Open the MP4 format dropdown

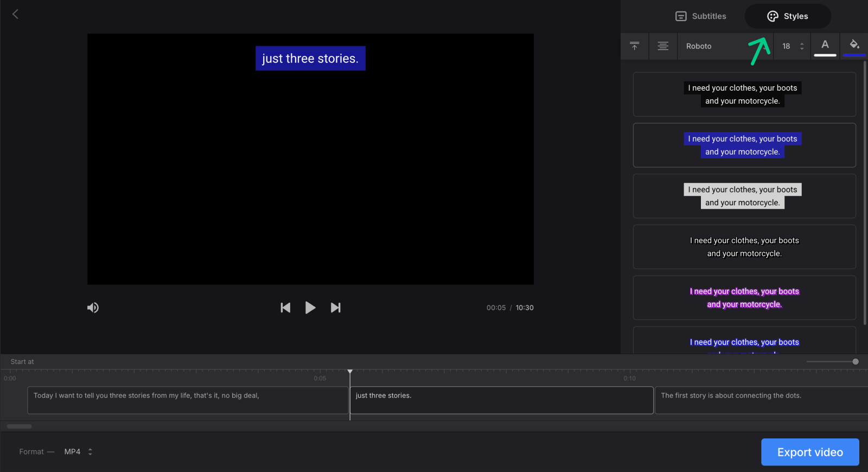click(78, 451)
